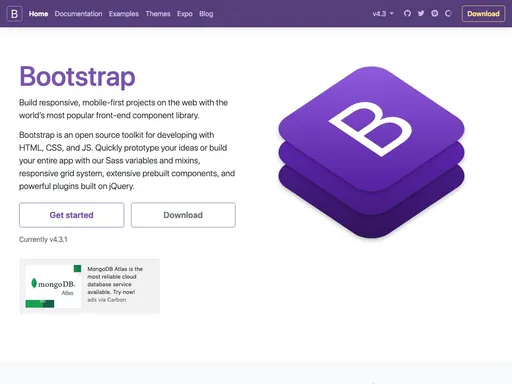
Task: Open the GitHub icon link
Action: point(407,14)
